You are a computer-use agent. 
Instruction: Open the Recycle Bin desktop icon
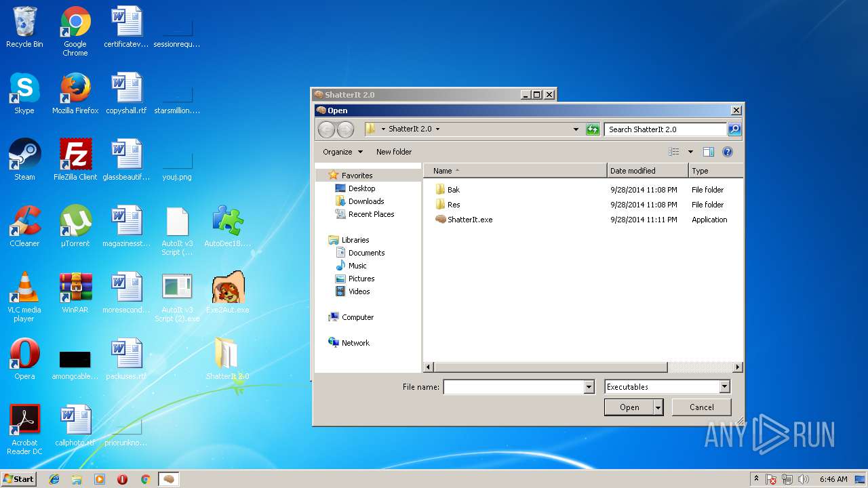24,27
